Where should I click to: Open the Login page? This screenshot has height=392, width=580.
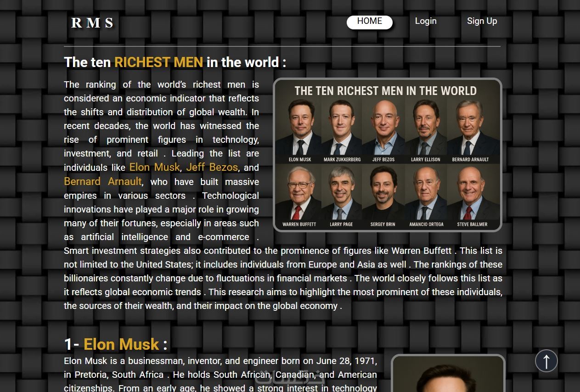click(426, 21)
